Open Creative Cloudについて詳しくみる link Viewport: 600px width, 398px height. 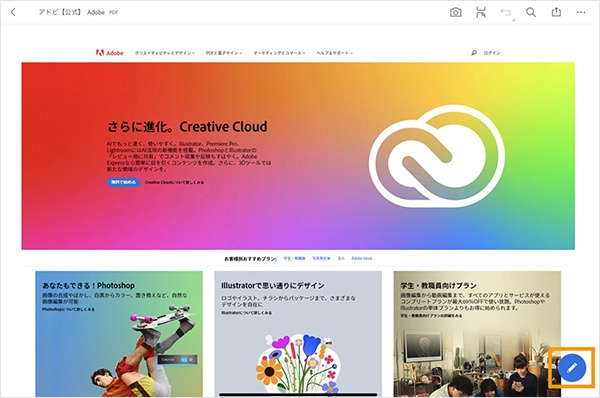coord(174,183)
